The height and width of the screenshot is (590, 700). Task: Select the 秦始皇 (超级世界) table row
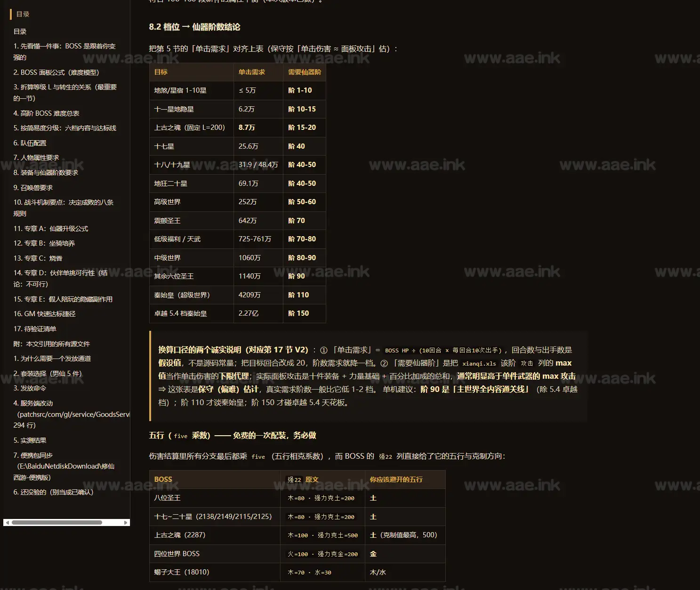tap(237, 295)
